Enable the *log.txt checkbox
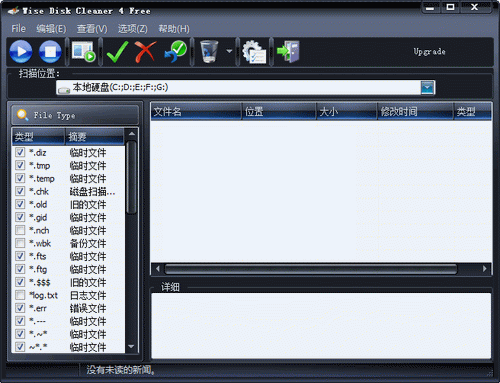This screenshot has height=383, width=500. click(x=20, y=295)
